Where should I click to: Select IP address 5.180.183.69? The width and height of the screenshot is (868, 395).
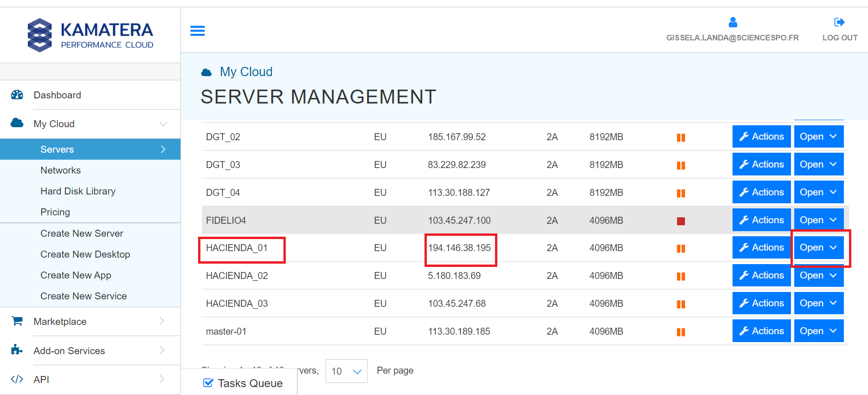pyautogui.click(x=454, y=276)
